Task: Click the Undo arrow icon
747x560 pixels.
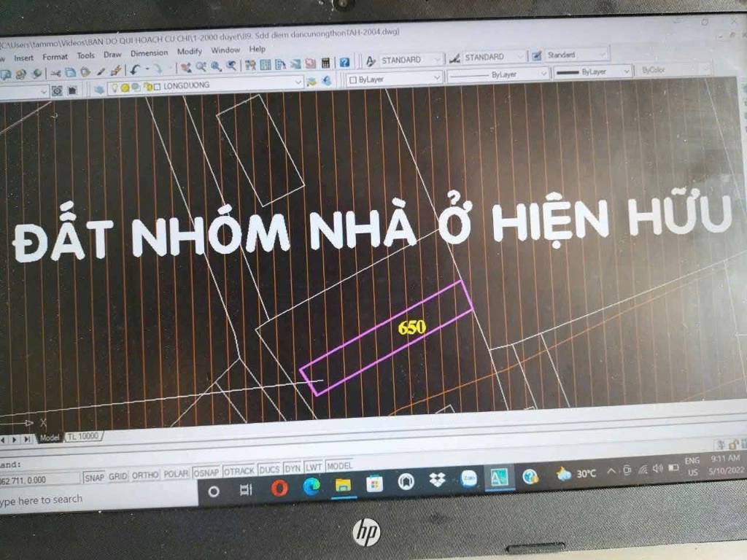Action: [x=135, y=70]
